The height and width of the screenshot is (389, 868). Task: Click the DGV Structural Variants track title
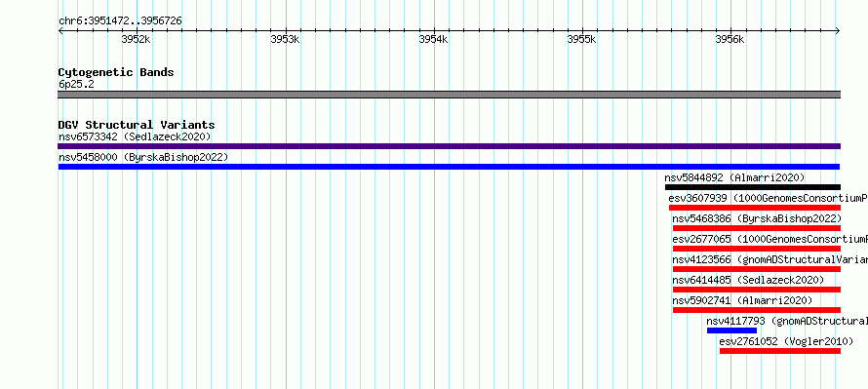[x=137, y=125]
